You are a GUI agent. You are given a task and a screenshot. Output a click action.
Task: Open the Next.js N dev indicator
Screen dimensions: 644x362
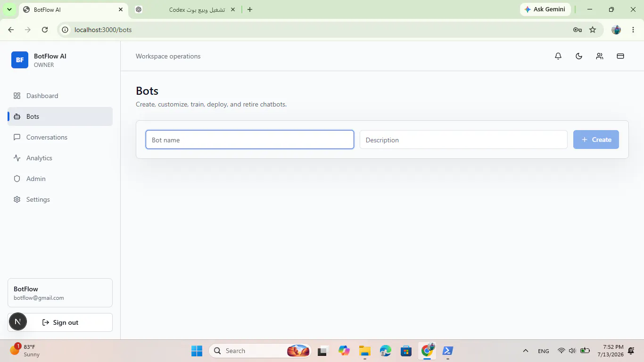[x=17, y=322]
